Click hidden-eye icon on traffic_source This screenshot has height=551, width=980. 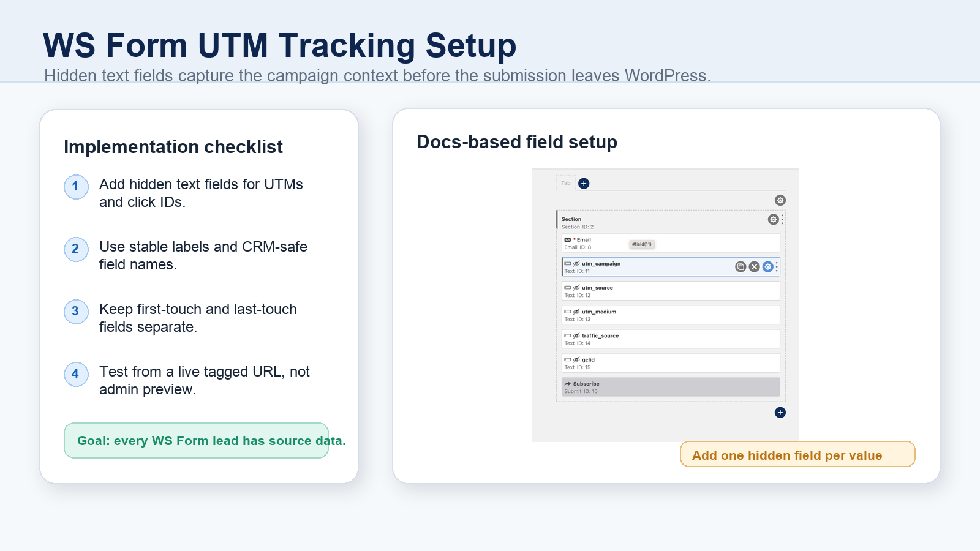(x=576, y=335)
